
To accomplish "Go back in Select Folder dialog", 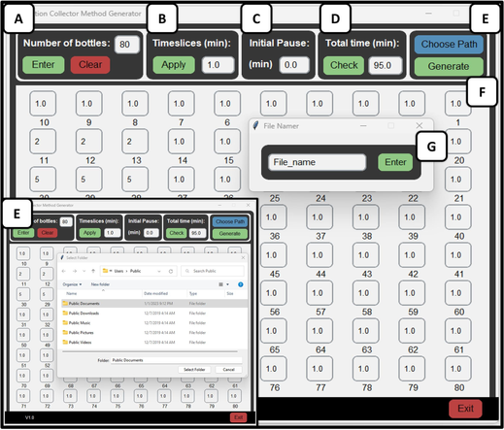I will click(64, 271).
